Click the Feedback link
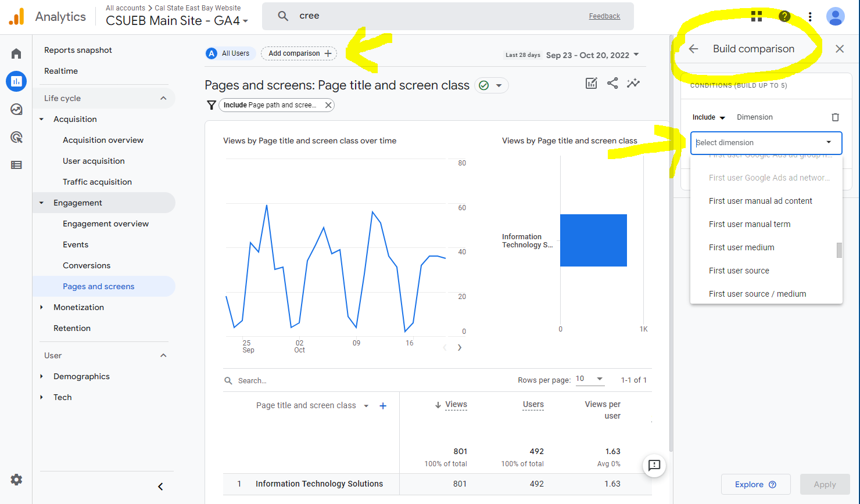 (x=604, y=16)
